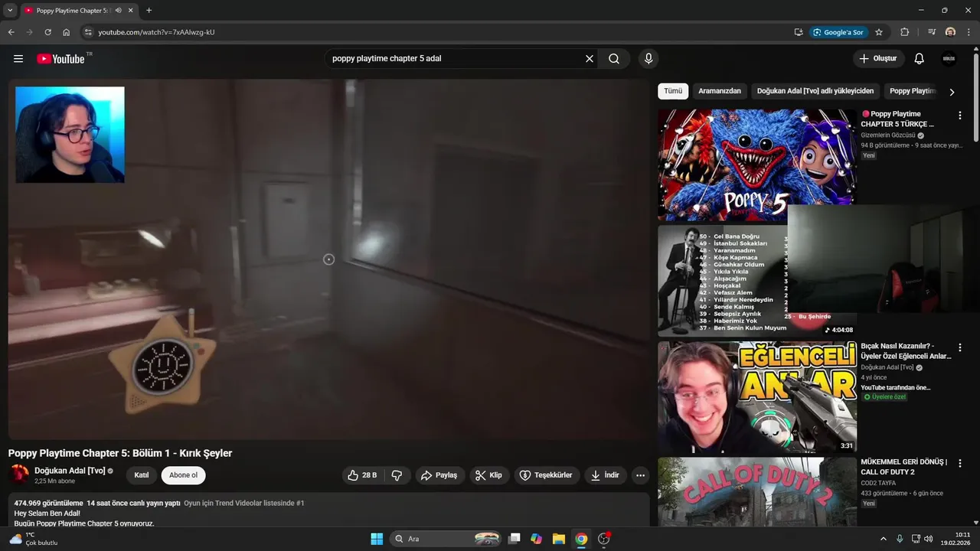The width and height of the screenshot is (980, 551).
Task: Close the Poppy Playtime Chapter 5 tab
Action: pos(131,11)
